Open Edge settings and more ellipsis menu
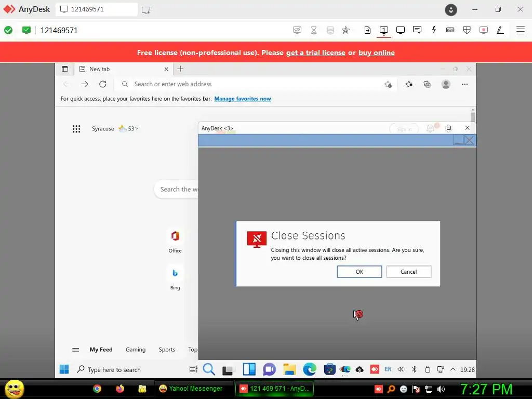This screenshot has width=532, height=399. pyautogui.click(x=465, y=84)
